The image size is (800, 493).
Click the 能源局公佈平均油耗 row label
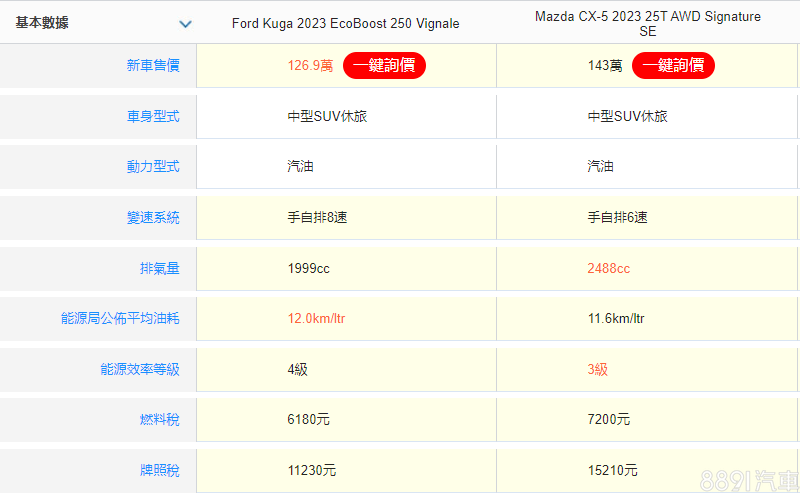[x=120, y=319]
